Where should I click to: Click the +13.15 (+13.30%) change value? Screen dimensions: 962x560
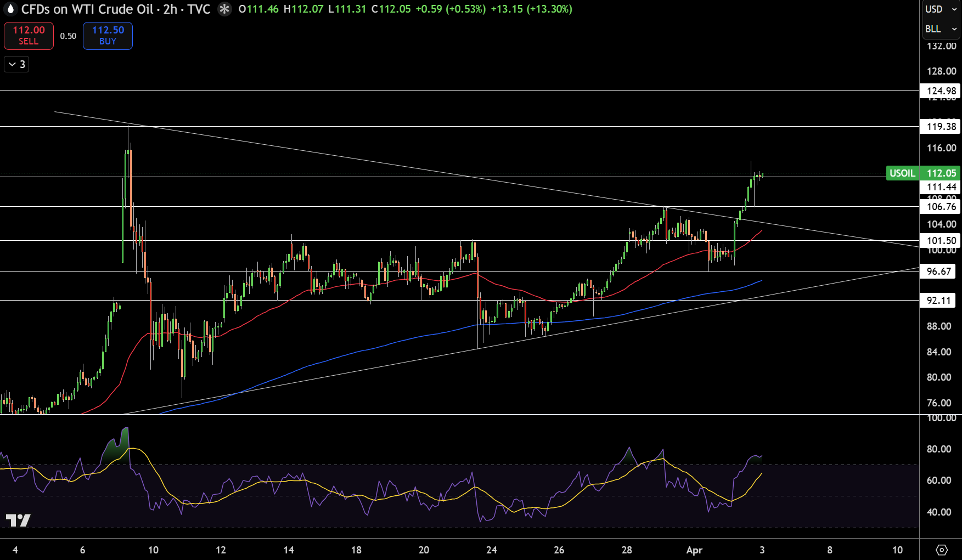[531, 9]
